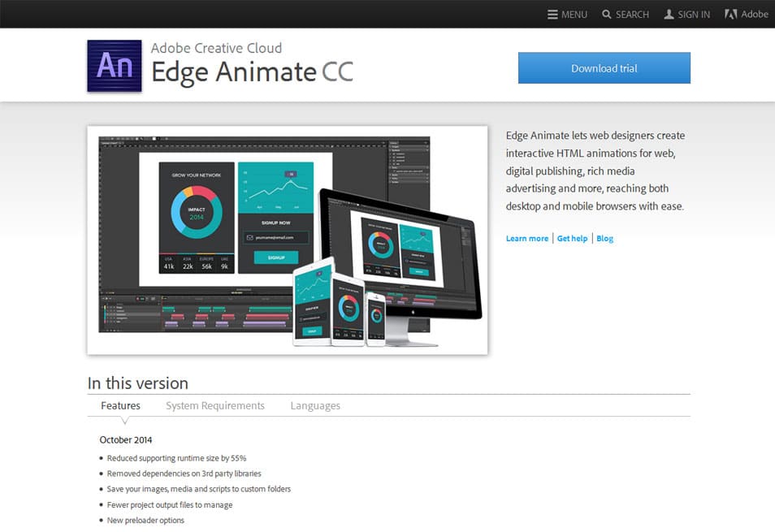This screenshot has height=532, width=775.
Task: Click the return-to-start icon in the timeline toolbar
Action: click(103, 298)
